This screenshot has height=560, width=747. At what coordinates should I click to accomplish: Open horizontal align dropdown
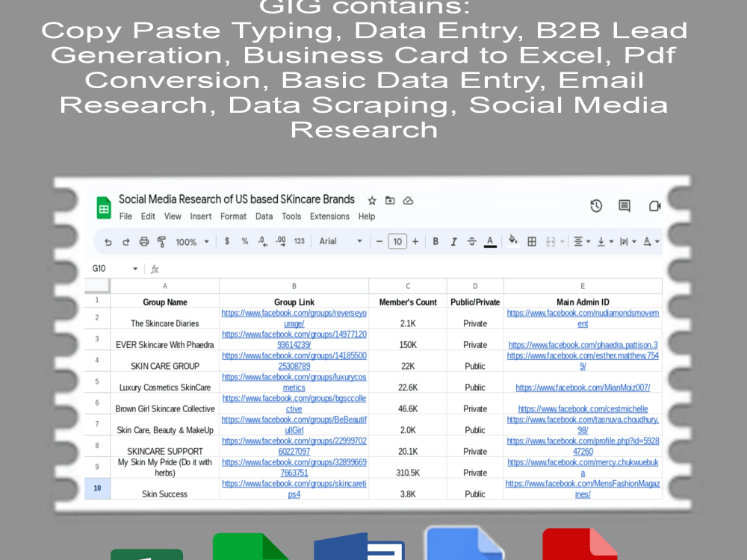click(x=582, y=241)
